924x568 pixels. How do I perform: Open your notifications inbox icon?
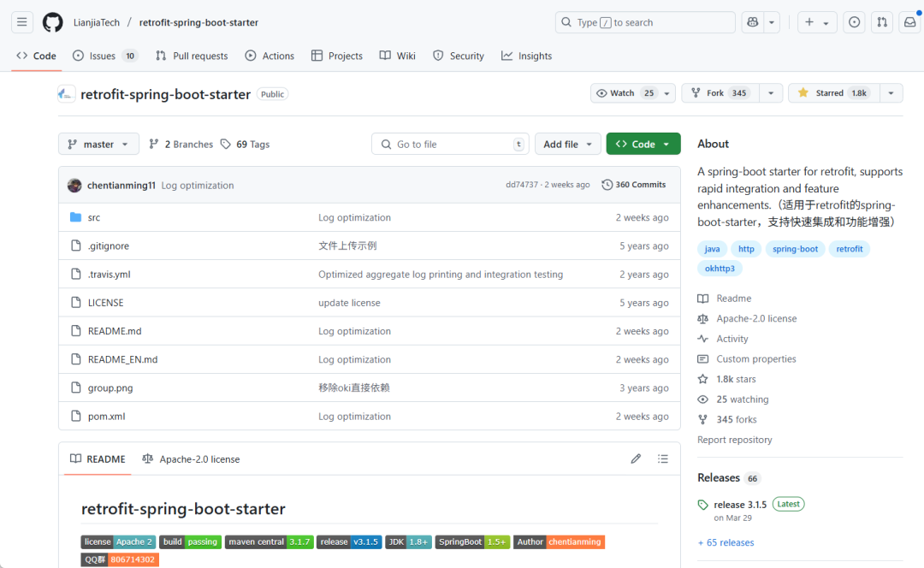[909, 22]
